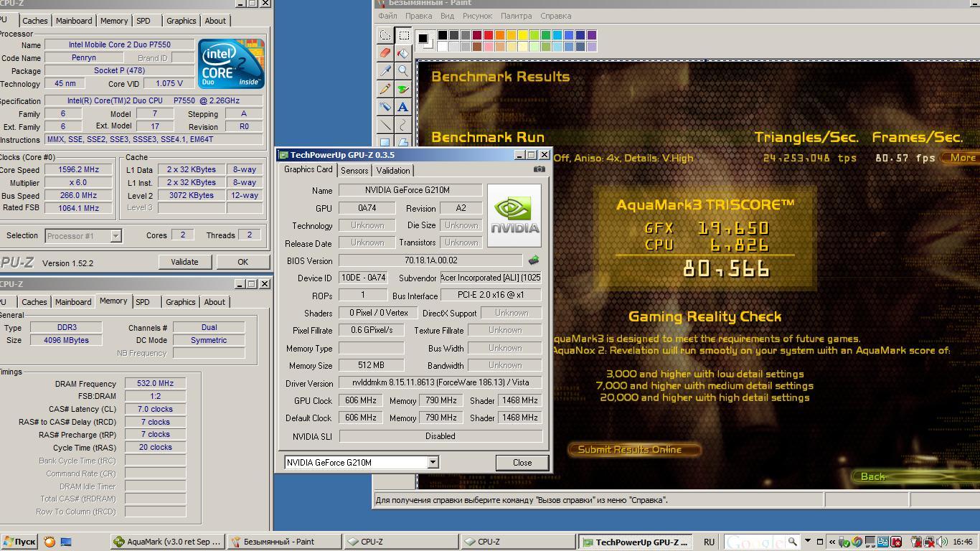The width and height of the screenshot is (980, 551).
Task: Open the About tab in upper CPU-Z
Action: coord(215,21)
